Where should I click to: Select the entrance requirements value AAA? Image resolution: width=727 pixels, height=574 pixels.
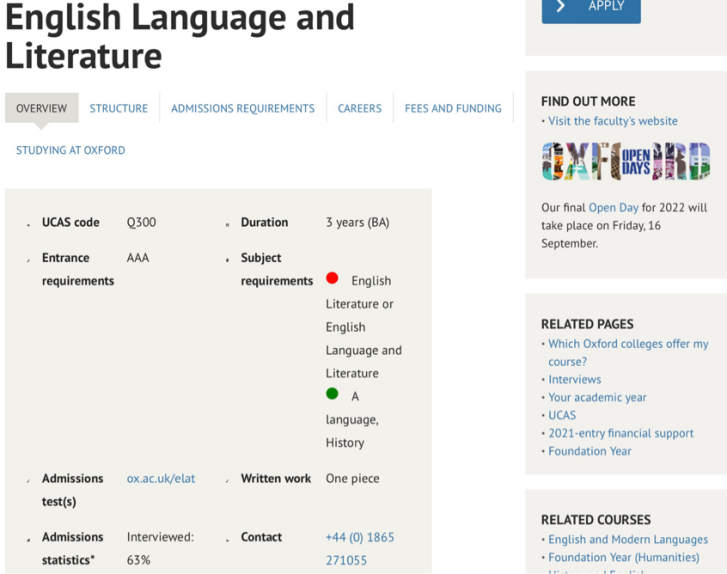[138, 258]
